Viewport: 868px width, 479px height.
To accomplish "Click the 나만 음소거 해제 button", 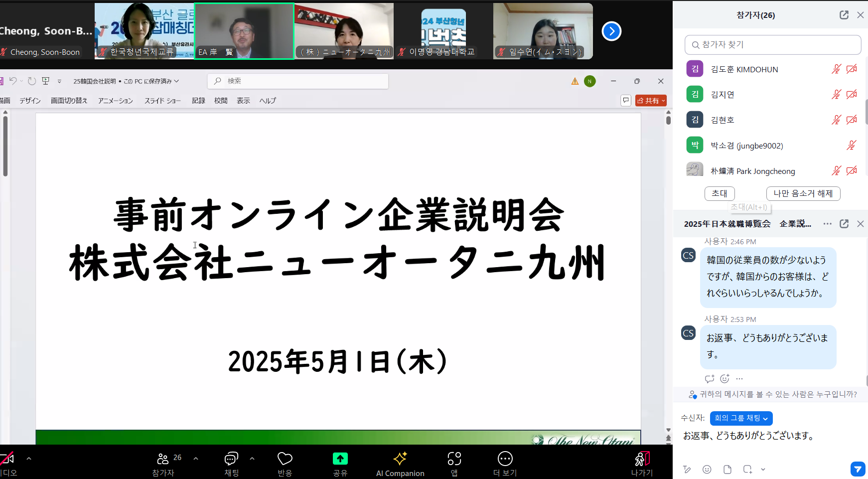I will (803, 193).
